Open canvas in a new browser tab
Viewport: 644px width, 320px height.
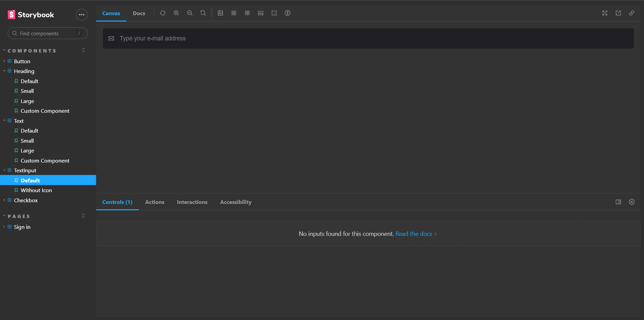click(618, 13)
